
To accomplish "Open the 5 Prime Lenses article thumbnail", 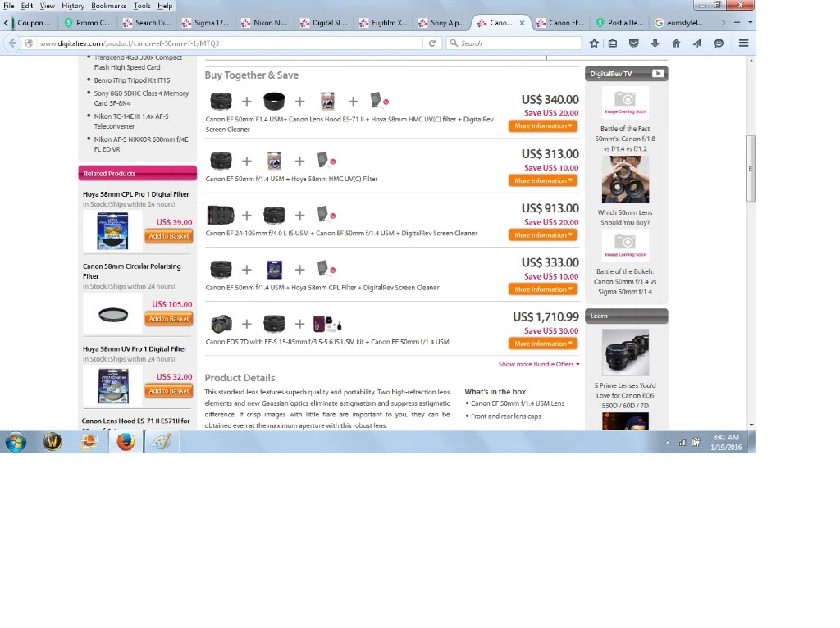I will [x=625, y=353].
